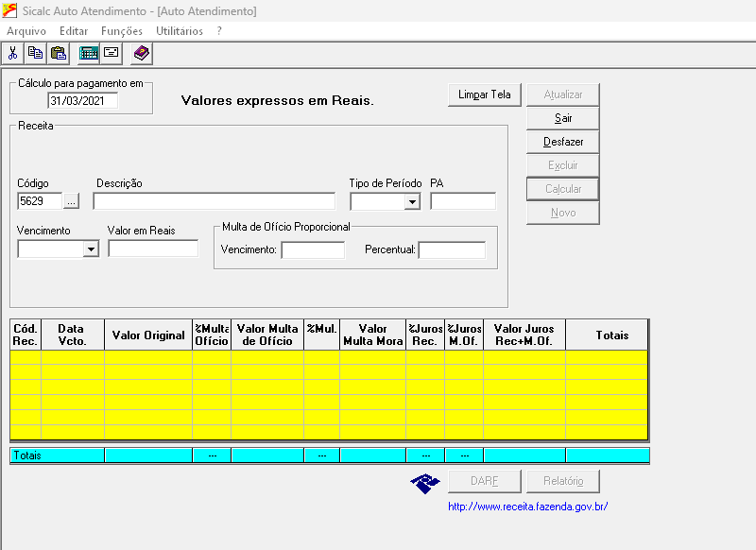
Task: Open the Arquivo menu
Action: [26, 31]
